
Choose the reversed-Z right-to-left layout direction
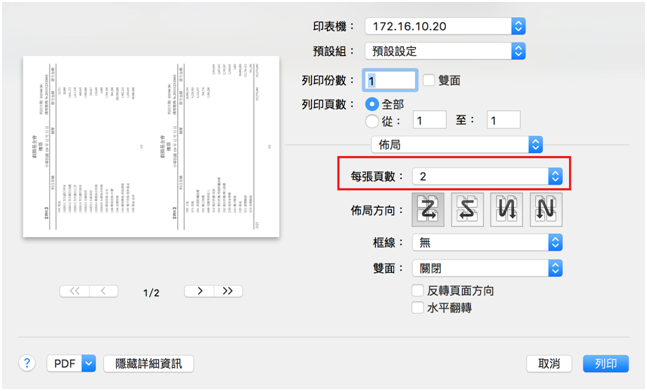[467, 210]
